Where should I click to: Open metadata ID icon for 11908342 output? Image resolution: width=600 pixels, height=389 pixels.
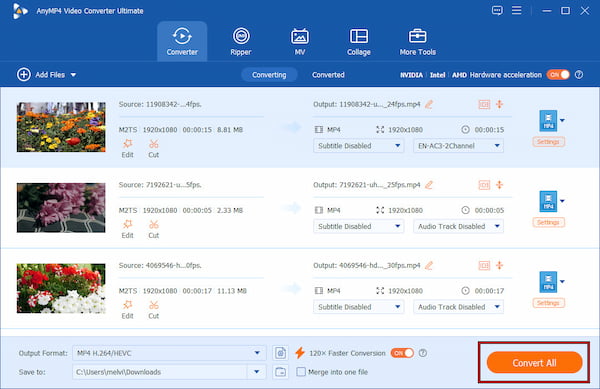(x=484, y=104)
